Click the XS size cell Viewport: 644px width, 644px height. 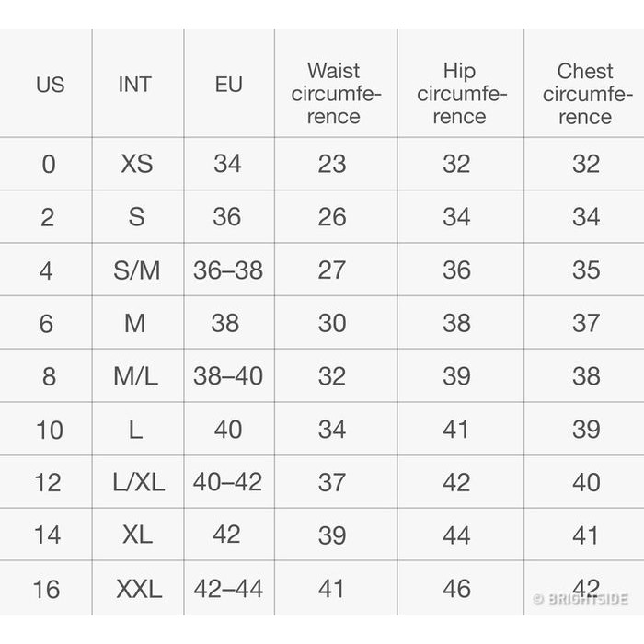pos(136,165)
